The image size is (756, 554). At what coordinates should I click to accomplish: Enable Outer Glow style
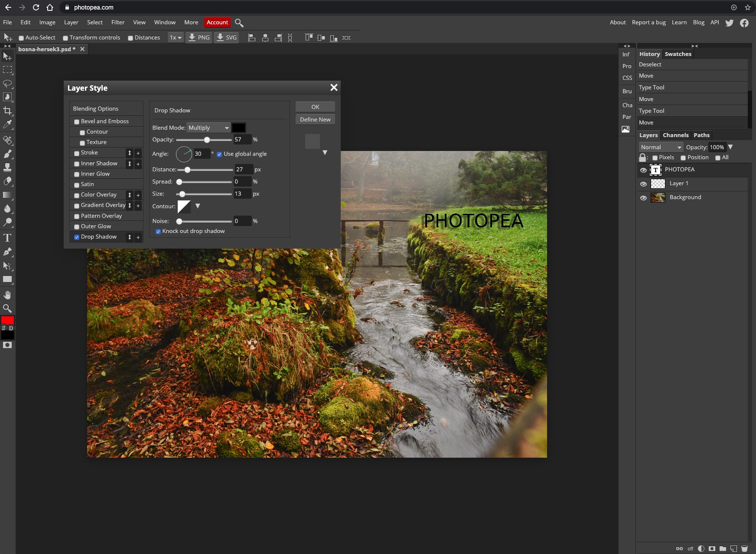[77, 227]
